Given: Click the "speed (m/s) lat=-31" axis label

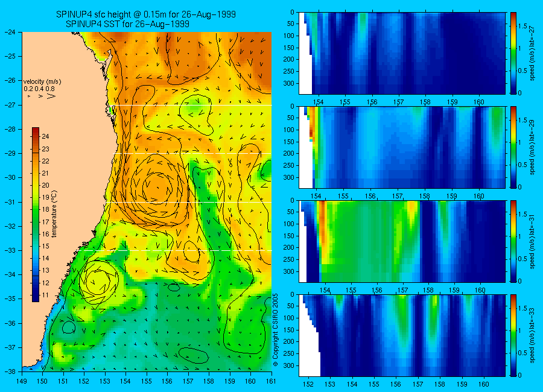Looking at the screenshot, I should point(533,241).
